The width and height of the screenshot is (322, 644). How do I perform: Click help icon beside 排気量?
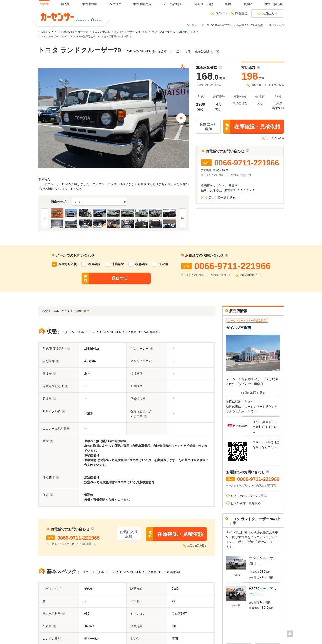click(55, 626)
